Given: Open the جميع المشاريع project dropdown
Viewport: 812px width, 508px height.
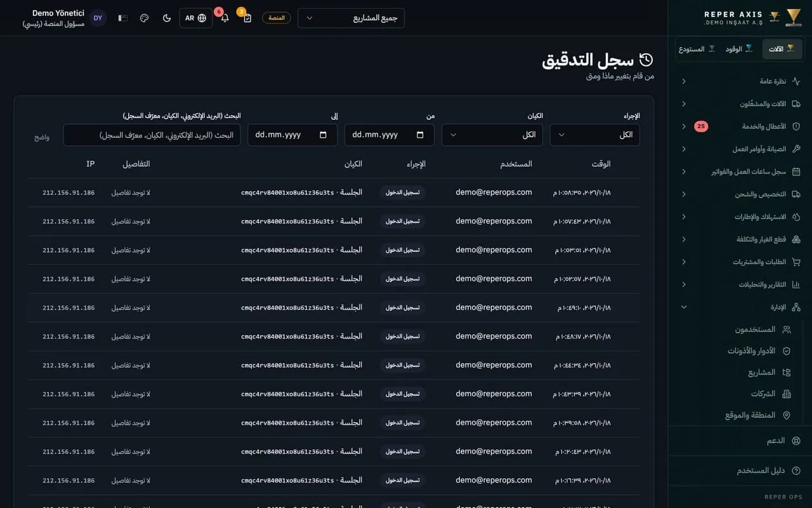Looking at the screenshot, I should [x=351, y=18].
